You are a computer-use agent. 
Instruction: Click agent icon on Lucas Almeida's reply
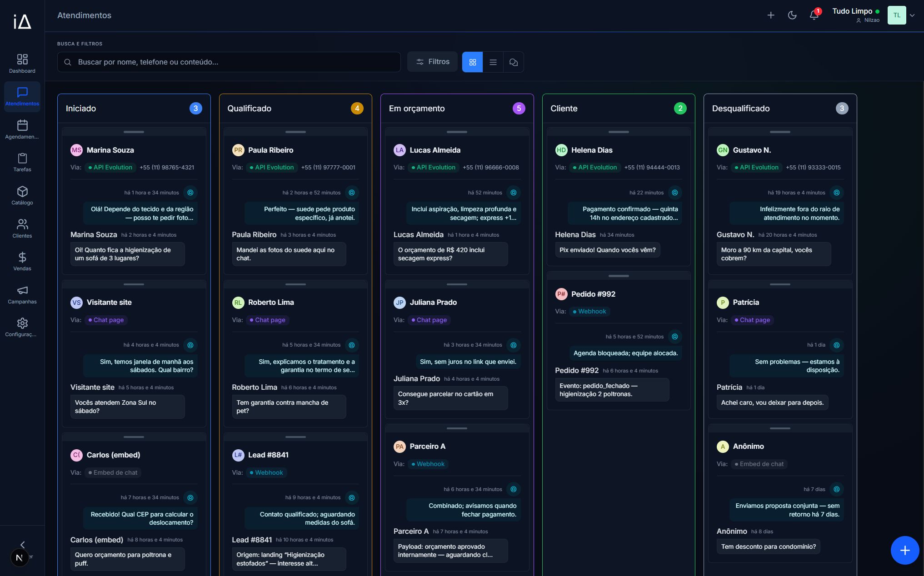514,193
